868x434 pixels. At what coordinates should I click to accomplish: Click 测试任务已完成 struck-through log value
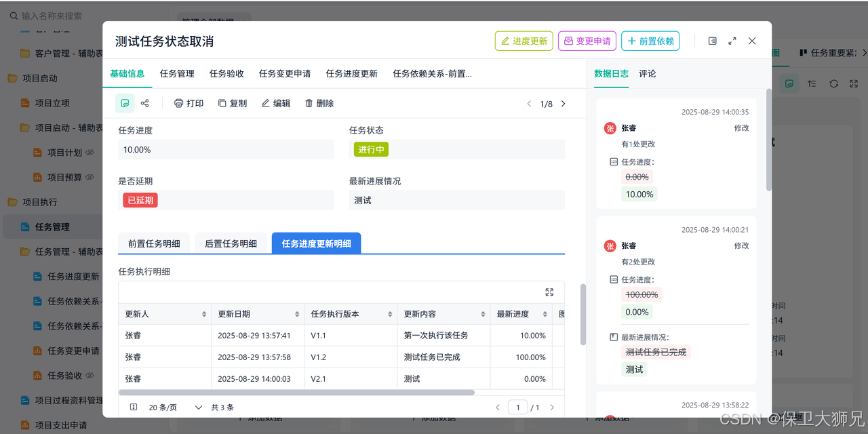(x=656, y=353)
